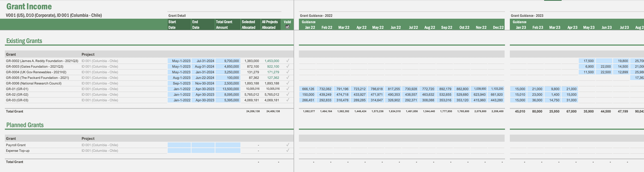Open the context selector V001 (US), D10 (Corporate)

tap(54, 15)
